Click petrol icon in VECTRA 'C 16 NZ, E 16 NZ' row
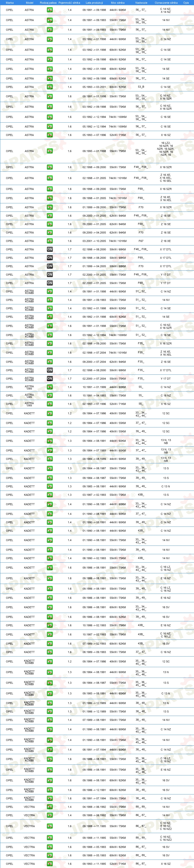 coord(50,826)
